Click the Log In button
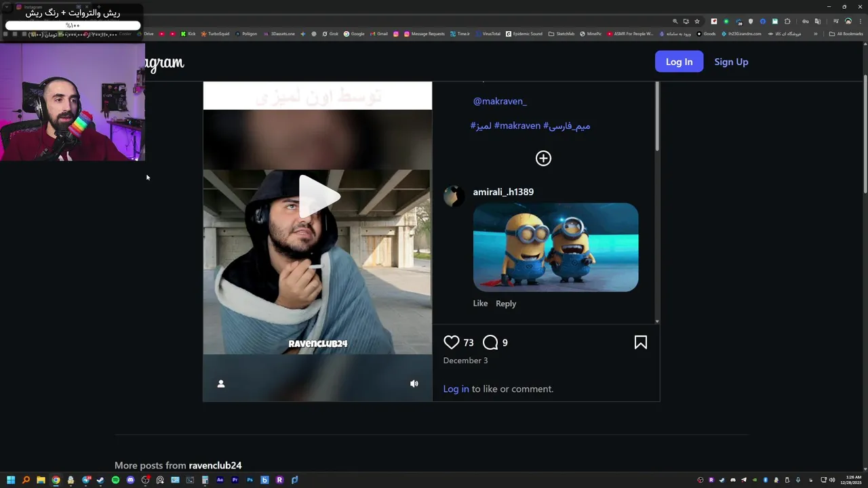Viewport: 868px width, 488px height. (679, 62)
